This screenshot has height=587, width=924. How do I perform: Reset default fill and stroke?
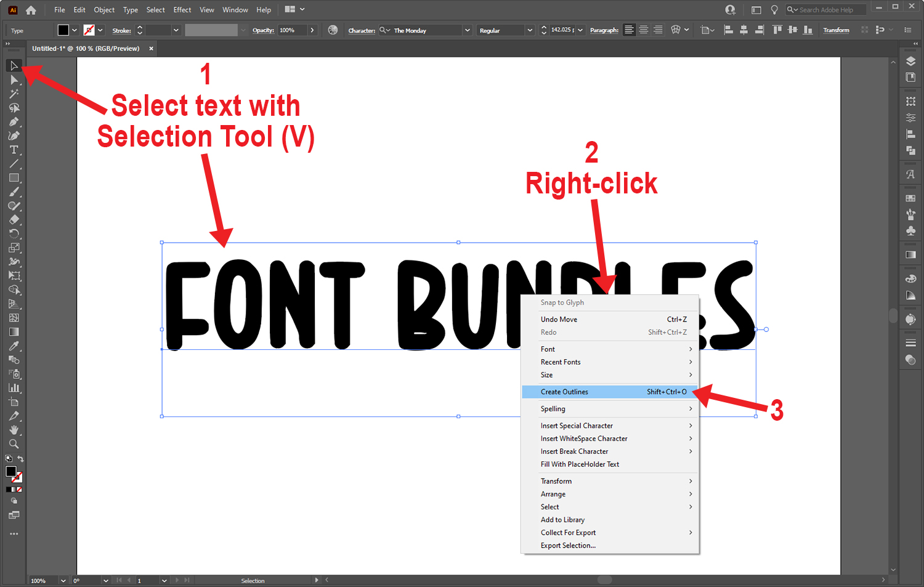tap(9, 459)
